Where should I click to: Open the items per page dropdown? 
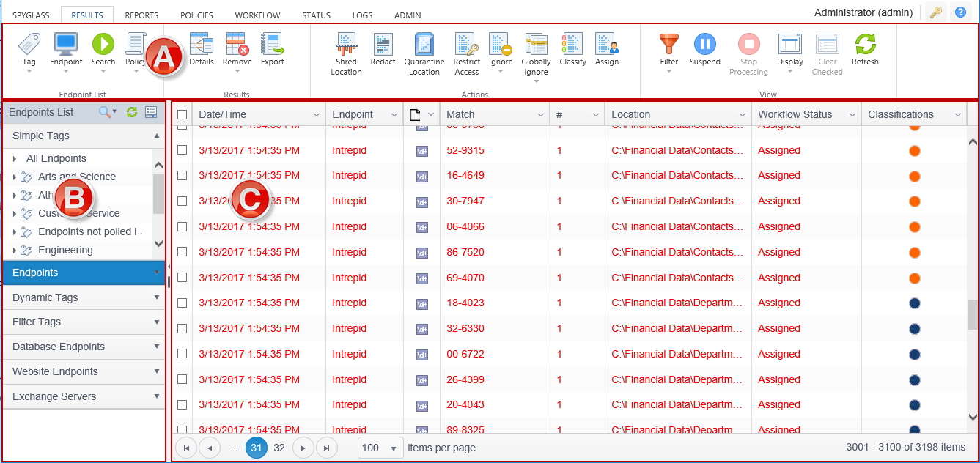pyautogui.click(x=381, y=448)
